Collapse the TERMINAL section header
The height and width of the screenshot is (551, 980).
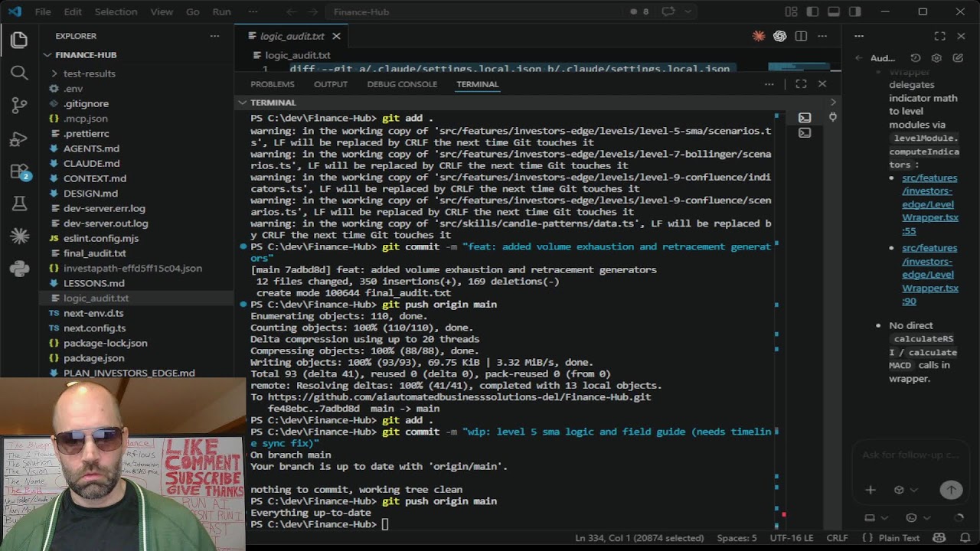tap(243, 103)
